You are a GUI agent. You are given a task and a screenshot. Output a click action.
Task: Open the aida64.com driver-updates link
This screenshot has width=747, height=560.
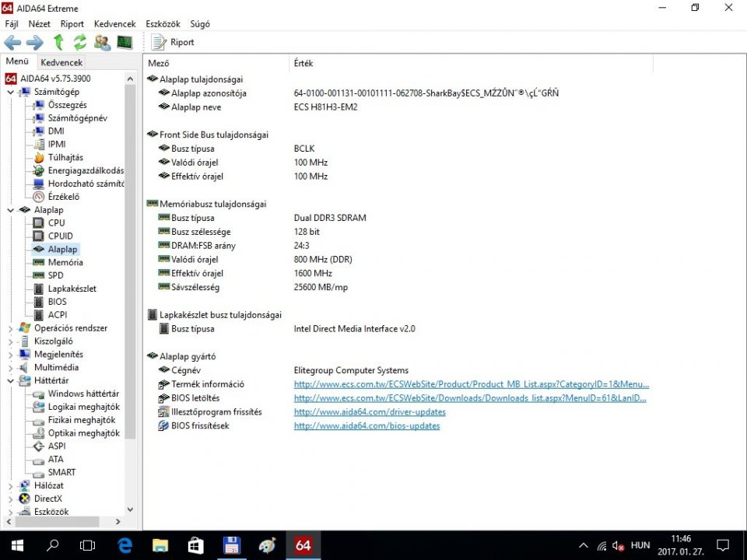370,412
